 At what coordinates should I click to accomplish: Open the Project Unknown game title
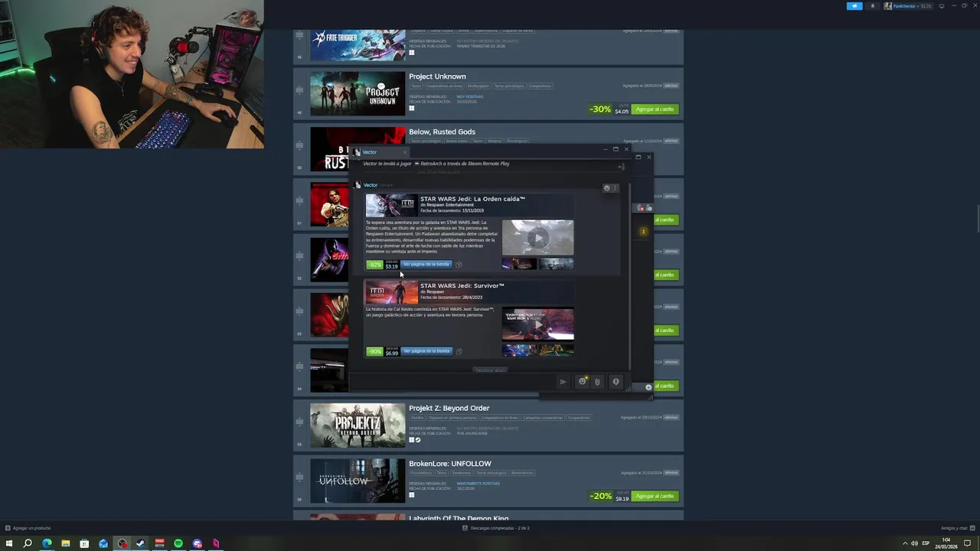[437, 77]
